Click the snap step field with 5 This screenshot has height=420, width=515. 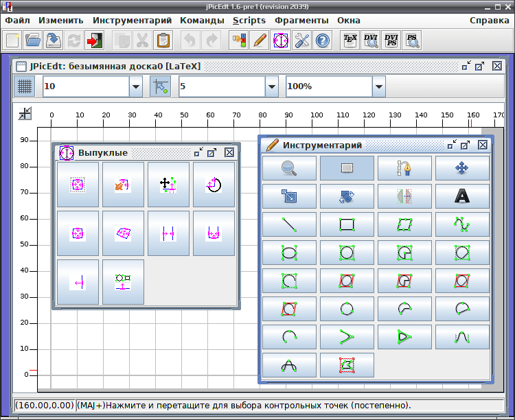click(222, 86)
